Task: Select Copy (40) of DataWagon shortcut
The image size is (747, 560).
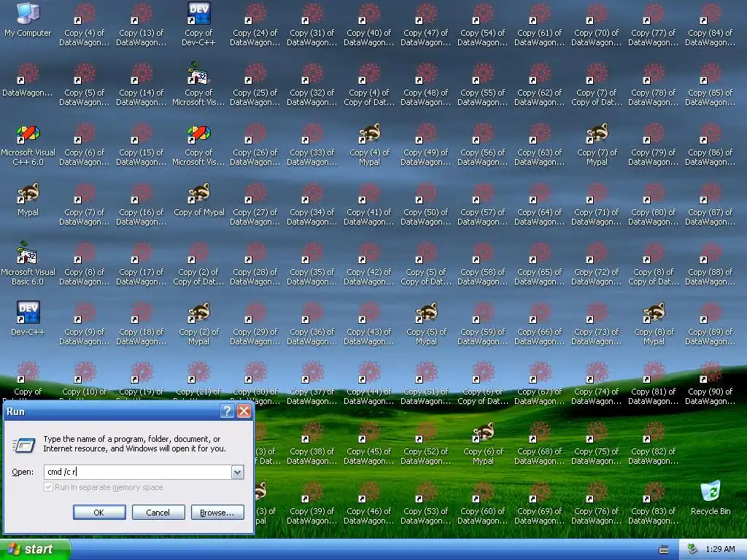Action: pyautogui.click(x=368, y=25)
